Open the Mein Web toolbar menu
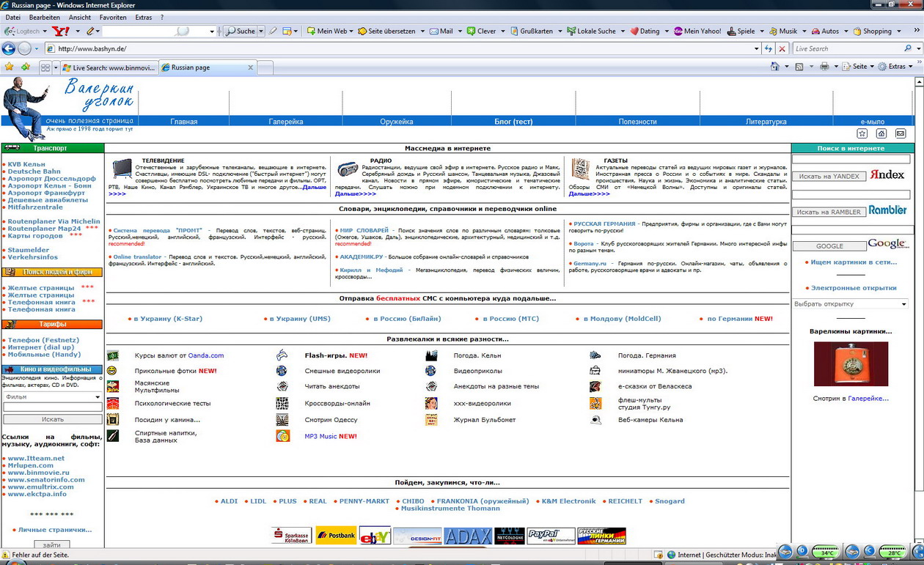This screenshot has width=924, height=565. pos(330,32)
